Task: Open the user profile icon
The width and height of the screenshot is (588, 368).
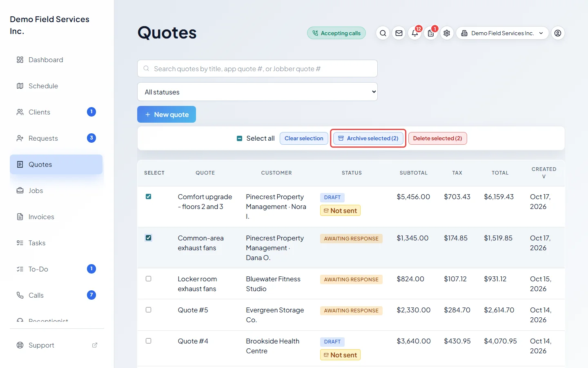Action: pos(558,33)
